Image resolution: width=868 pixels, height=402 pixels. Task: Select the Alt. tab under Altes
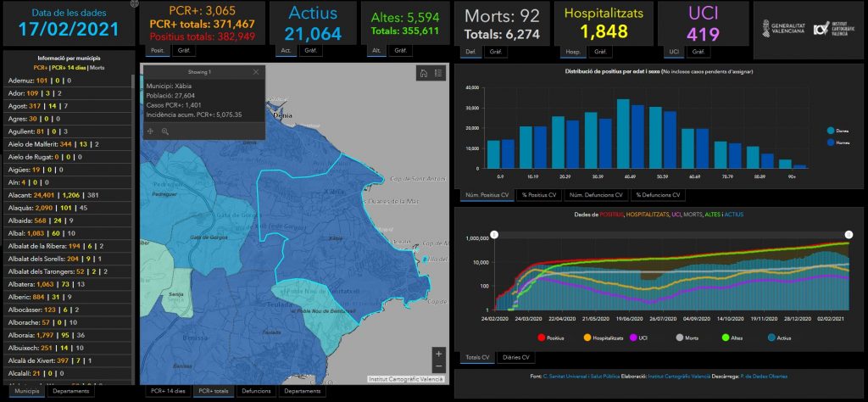click(x=376, y=51)
